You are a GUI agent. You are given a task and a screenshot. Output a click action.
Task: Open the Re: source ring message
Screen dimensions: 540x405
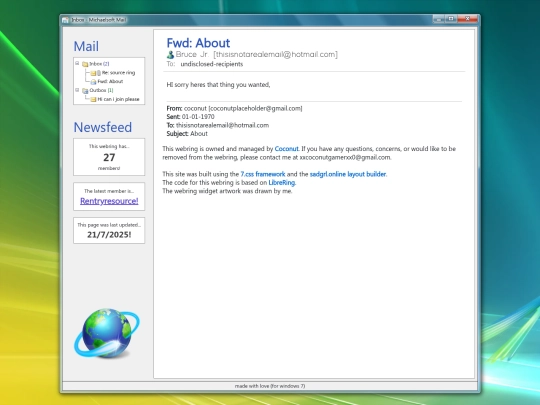118,73
